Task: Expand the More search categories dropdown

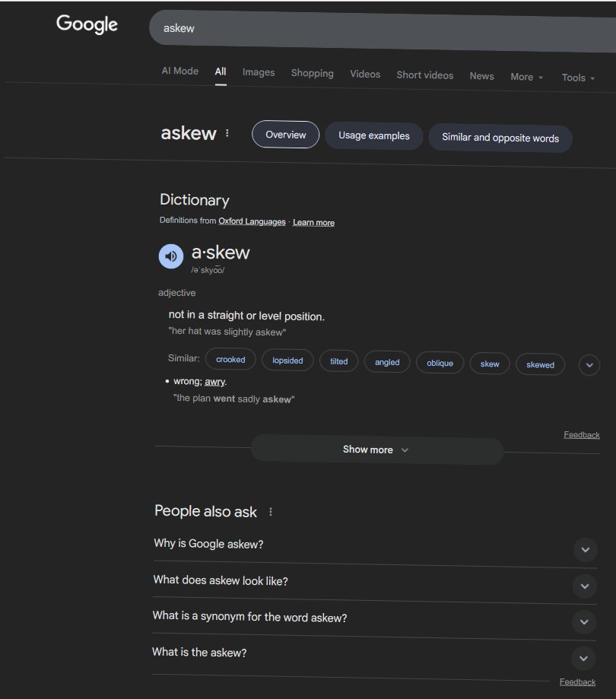Action: coord(526,77)
